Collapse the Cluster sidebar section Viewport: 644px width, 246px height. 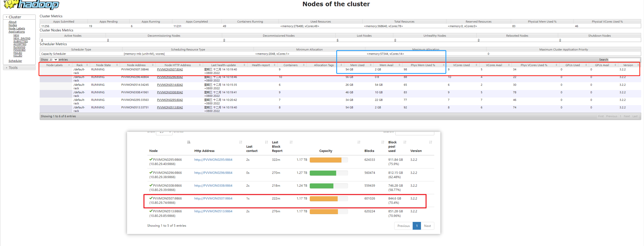[x=19, y=17]
